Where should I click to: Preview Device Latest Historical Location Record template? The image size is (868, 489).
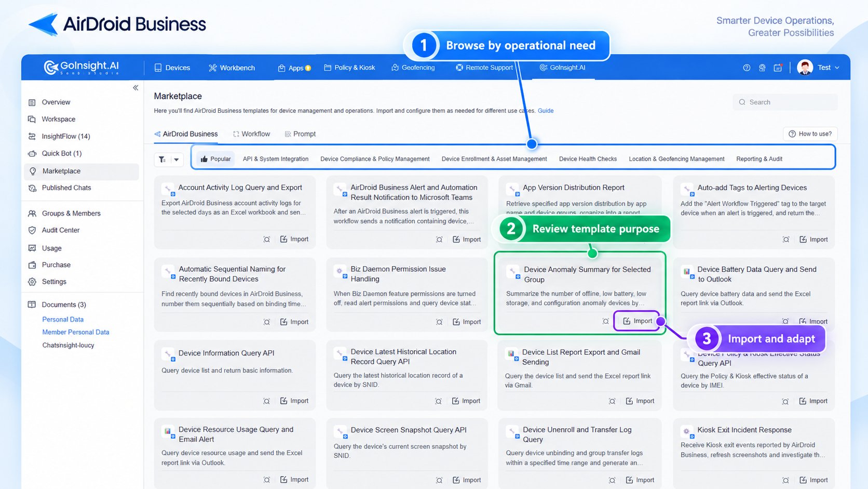click(x=439, y=401)
